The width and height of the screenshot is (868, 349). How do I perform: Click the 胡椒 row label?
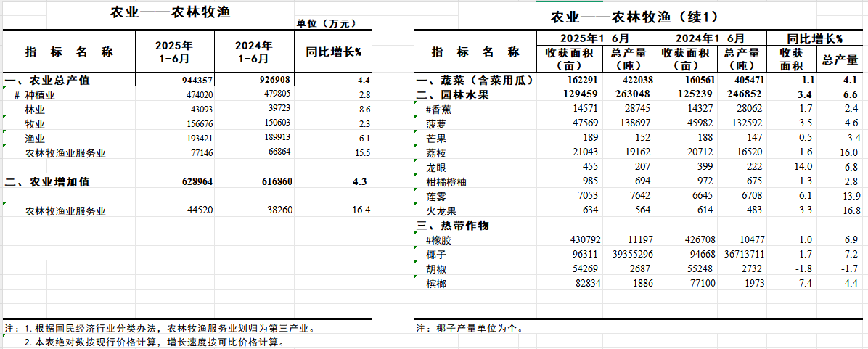click(437, 268)
